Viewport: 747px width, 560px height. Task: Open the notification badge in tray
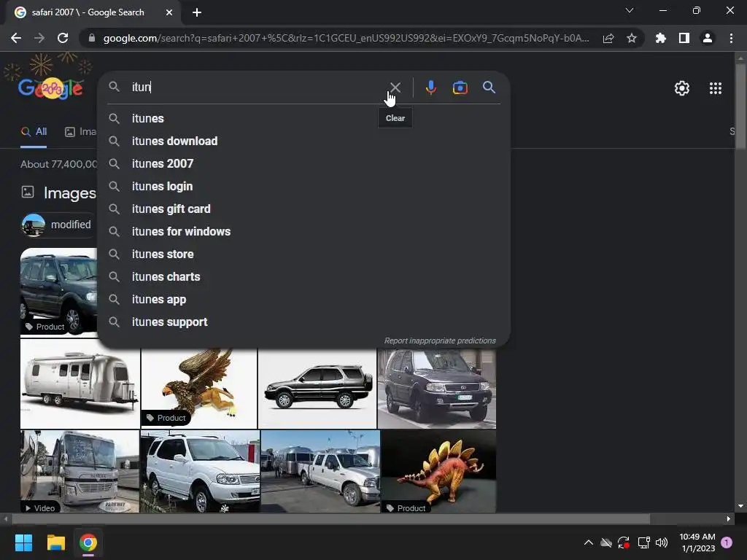(727, 542)
